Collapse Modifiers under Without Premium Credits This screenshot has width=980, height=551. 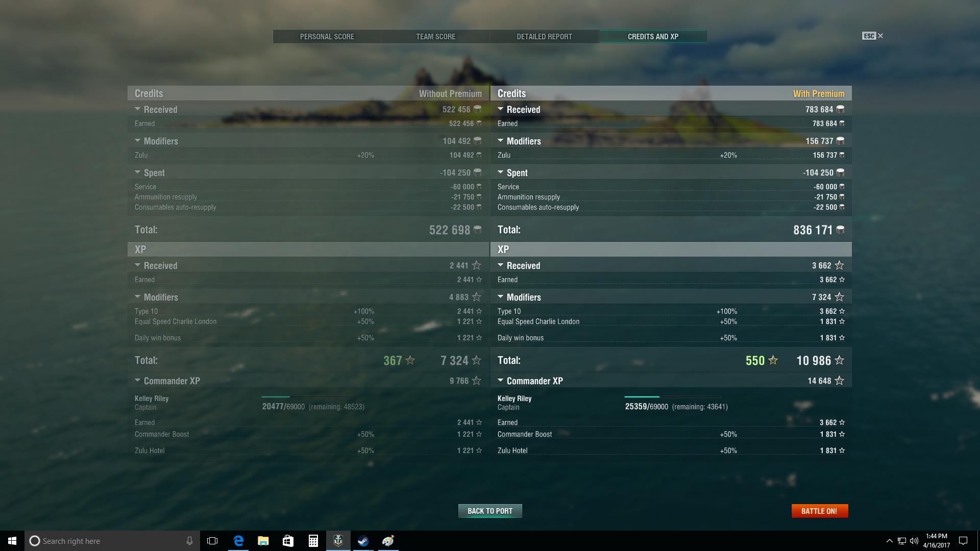tap(137, 141)
